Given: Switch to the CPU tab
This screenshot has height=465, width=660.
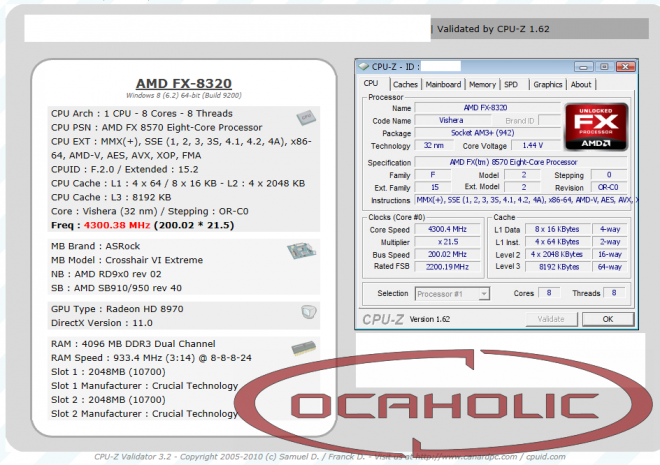Looking at the screenshot, I should 371,83.
